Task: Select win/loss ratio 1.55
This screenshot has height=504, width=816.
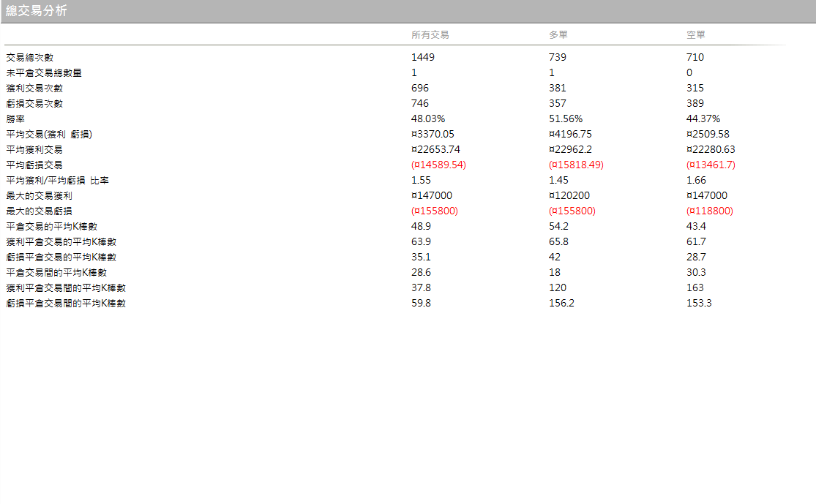Action: (x=421, y=181)
